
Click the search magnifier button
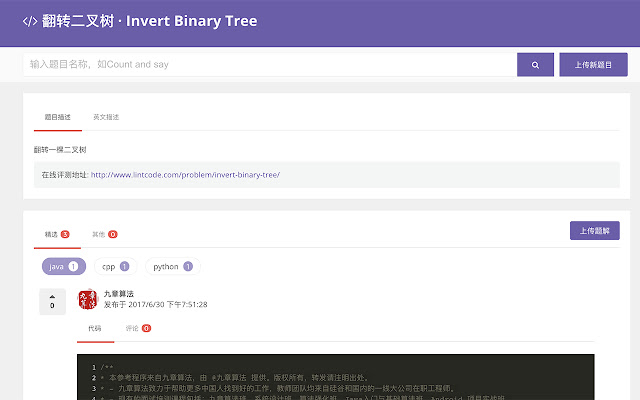point(535,65)
